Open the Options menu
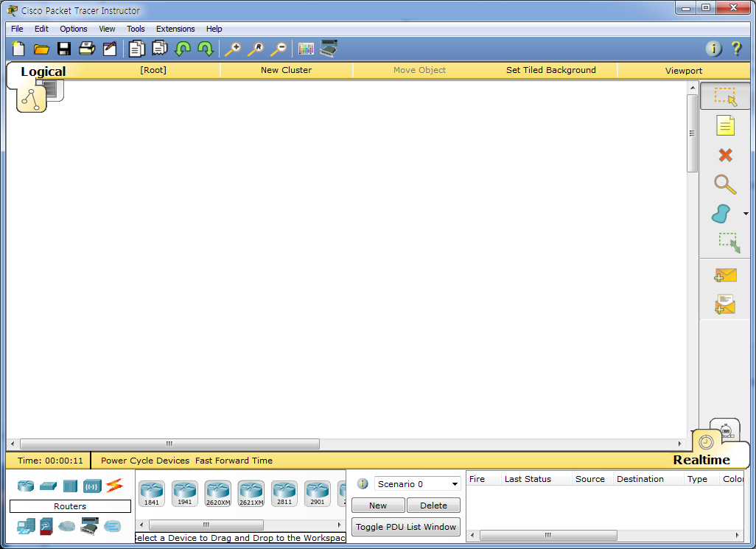The image size is (756, 549). tap(73, 29)
